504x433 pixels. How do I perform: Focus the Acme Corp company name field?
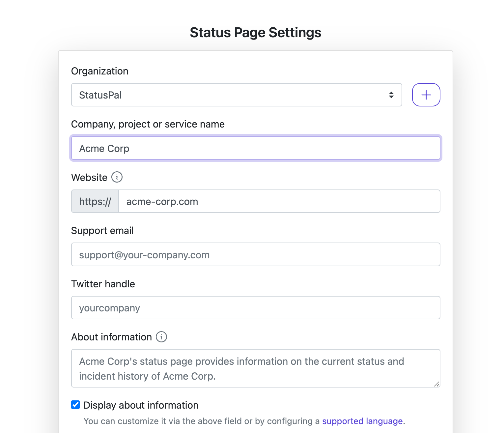255,148
